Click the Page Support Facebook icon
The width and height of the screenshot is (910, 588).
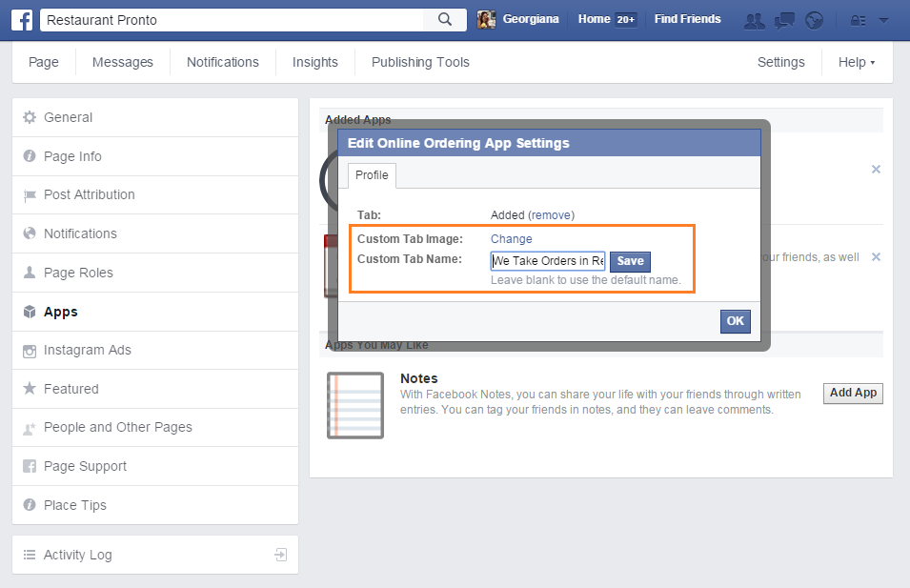(29, 466)
